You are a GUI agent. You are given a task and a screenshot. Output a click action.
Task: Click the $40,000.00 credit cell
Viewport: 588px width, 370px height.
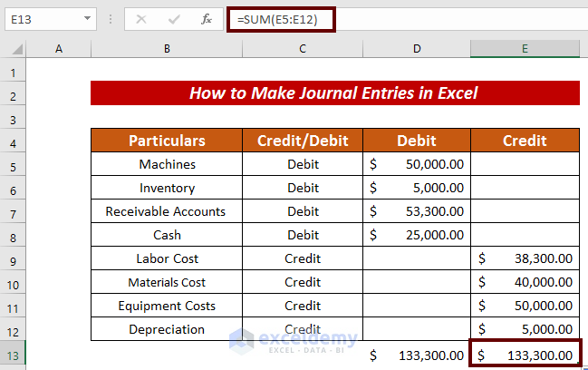click(525, 282)
